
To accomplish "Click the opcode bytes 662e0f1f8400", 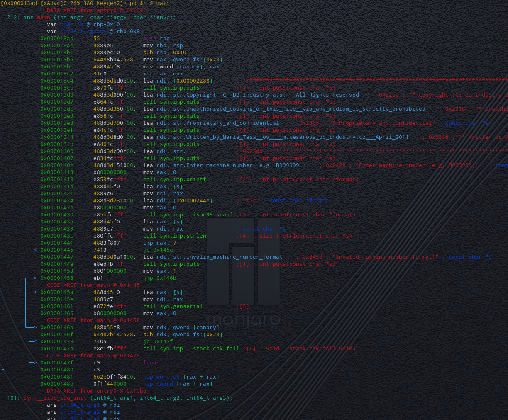I will (115, 377).
